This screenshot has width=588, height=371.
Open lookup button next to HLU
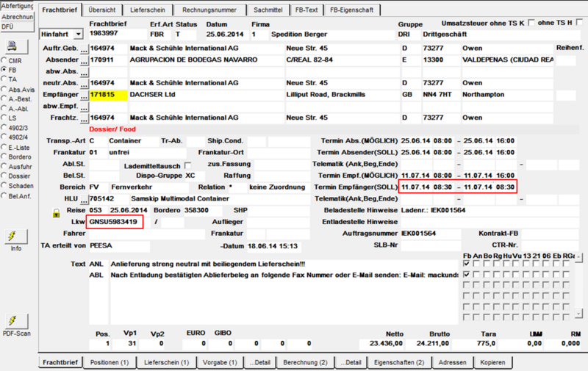[x=84, y=200]
